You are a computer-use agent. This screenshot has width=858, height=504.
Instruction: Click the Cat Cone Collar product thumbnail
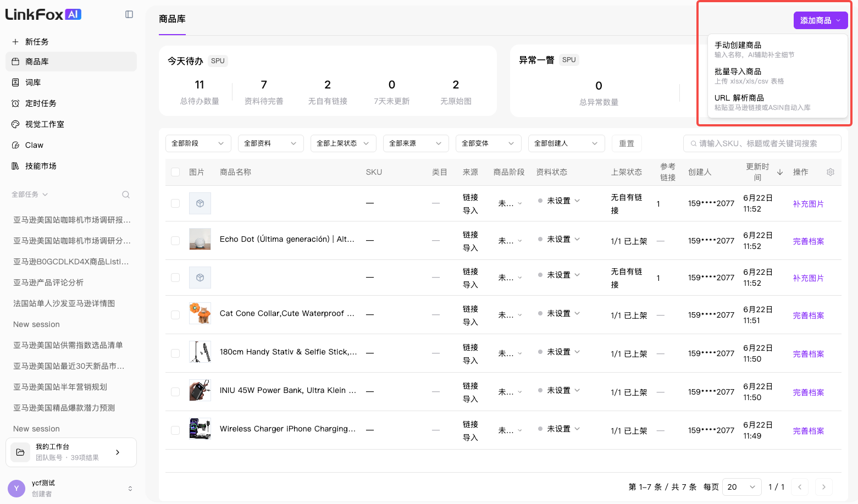pyautogui.click(x=200, y=313)
